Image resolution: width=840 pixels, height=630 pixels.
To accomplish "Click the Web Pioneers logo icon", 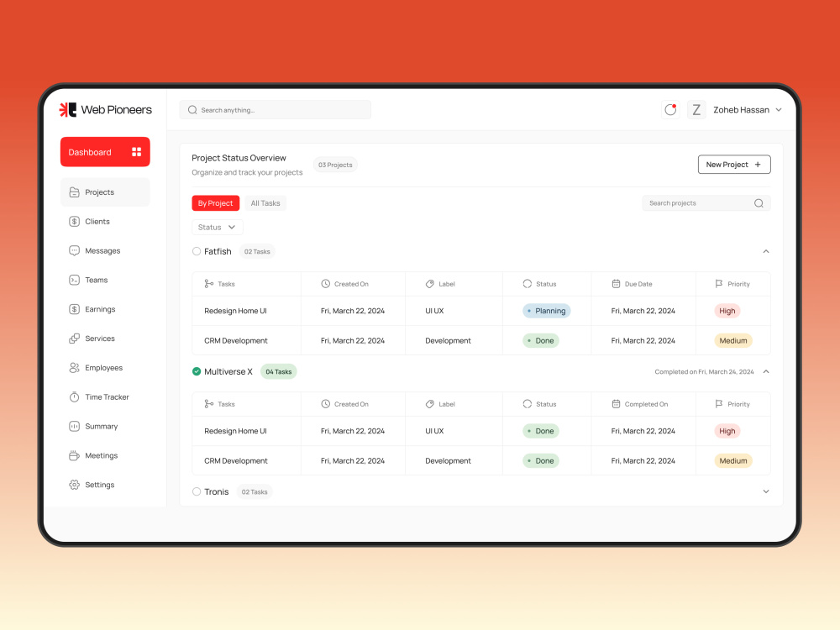I will pyautogui.click(x=68, y=110).
